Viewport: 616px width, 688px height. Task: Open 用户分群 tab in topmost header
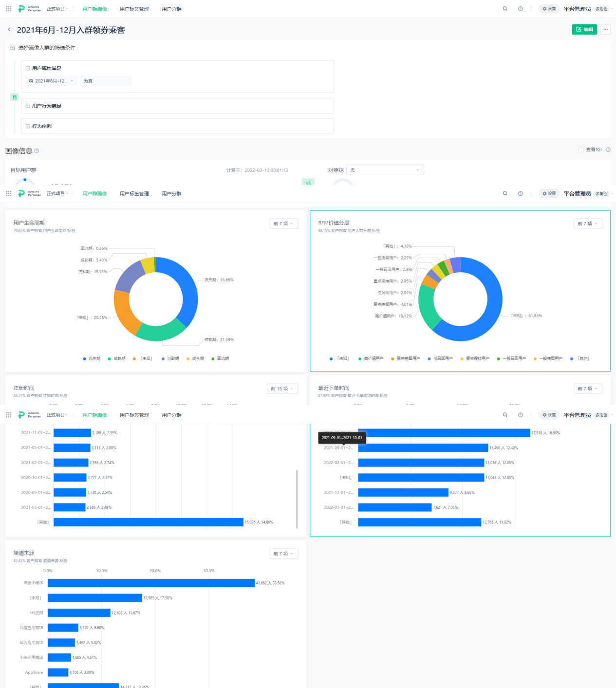171,9
